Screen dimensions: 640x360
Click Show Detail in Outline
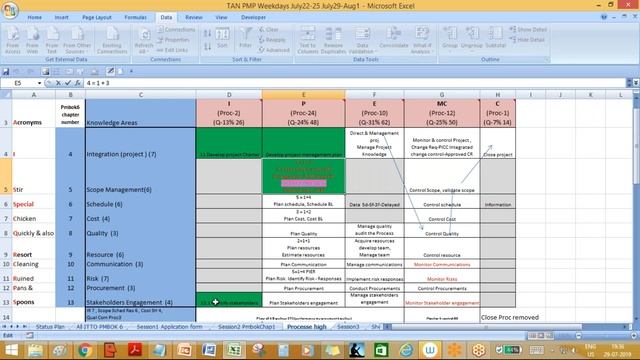(528, 30)
